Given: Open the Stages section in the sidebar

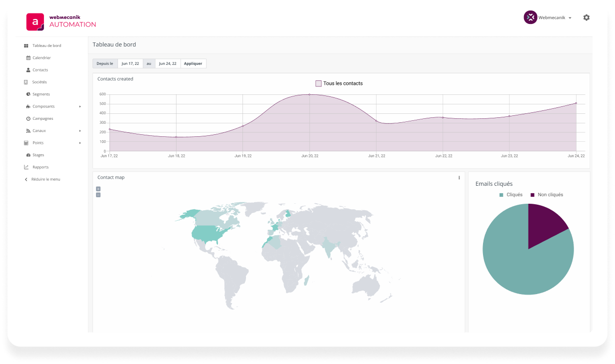Looking at the screenshot, I should tap(38, 155).
